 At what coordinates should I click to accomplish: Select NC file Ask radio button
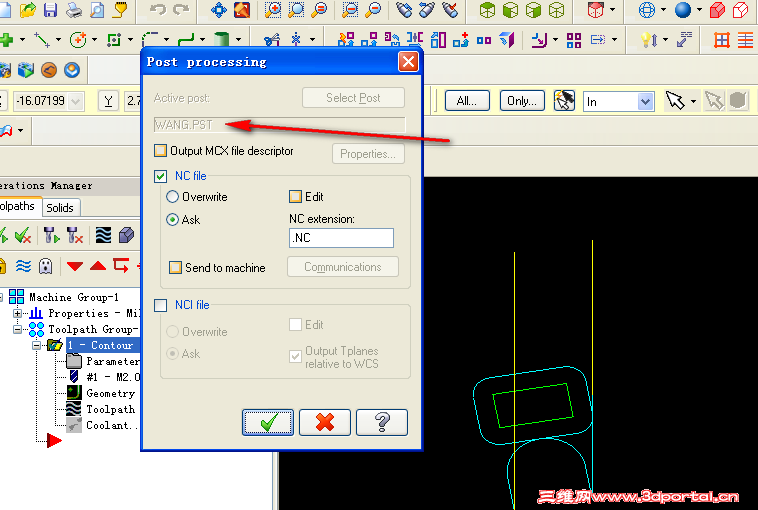click(172, 219)
